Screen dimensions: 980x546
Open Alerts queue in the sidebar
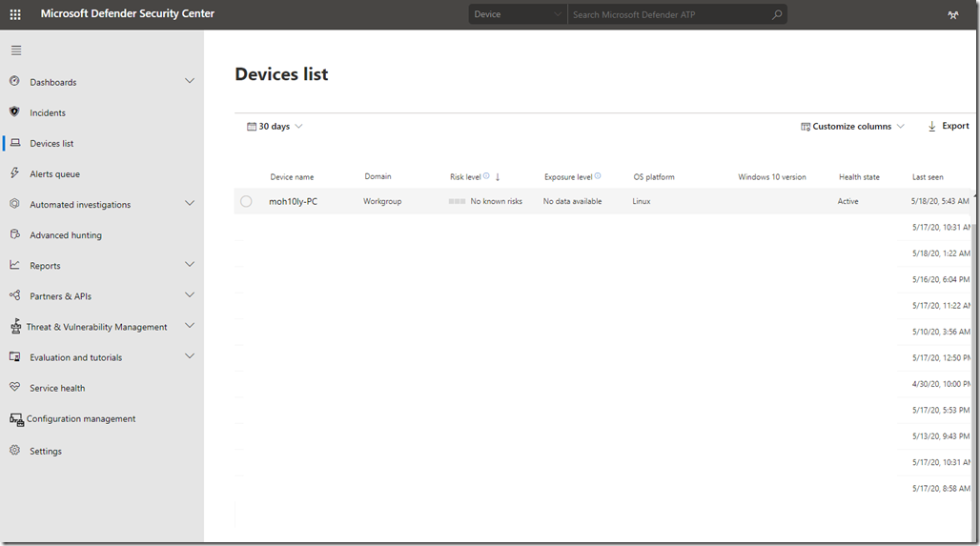[55, 174]
